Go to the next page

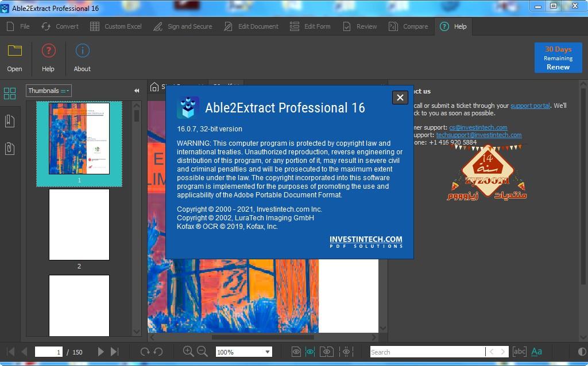(100, 352)
